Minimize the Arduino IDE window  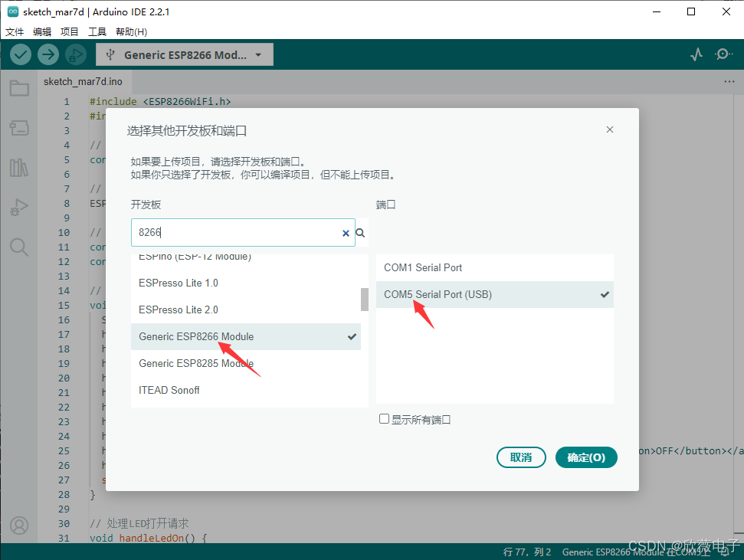(657, 11)
